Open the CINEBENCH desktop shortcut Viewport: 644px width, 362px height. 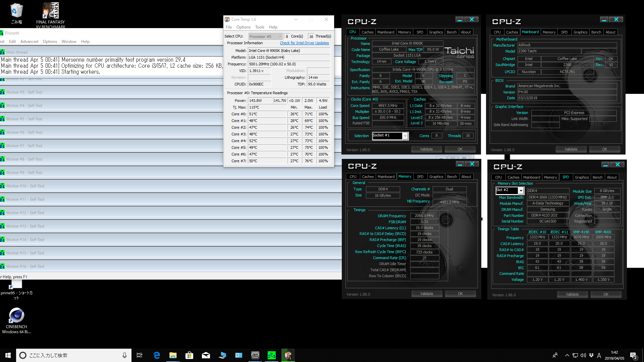16,320
